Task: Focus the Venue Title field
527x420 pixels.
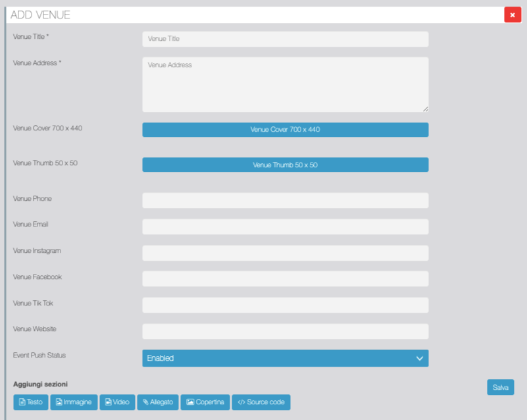Action: pyautogui.click(x=285, y=39)
